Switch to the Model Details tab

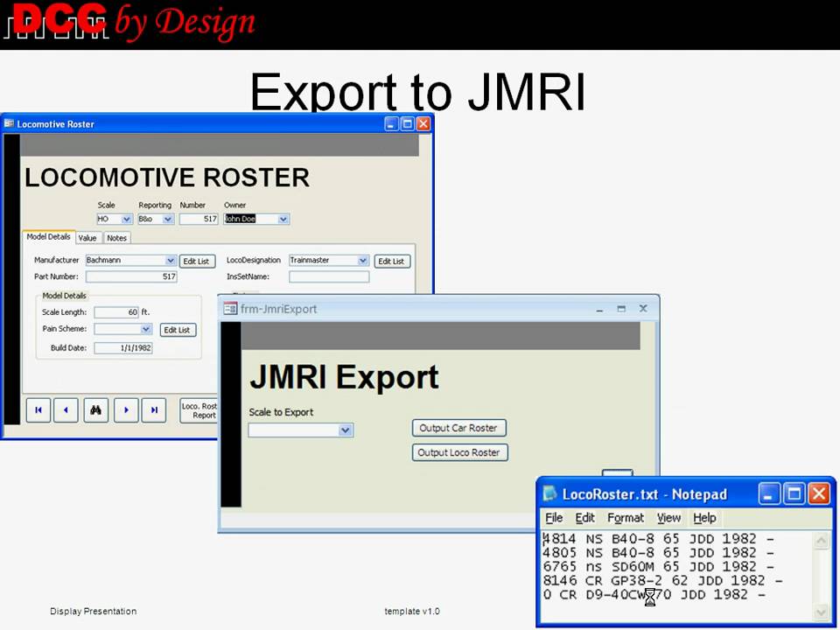tap(48, 237)
